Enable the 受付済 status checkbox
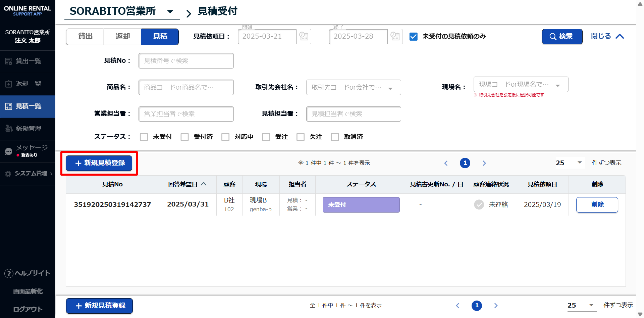The height and width of the screenshot is (318, 644). pos(184,137)
